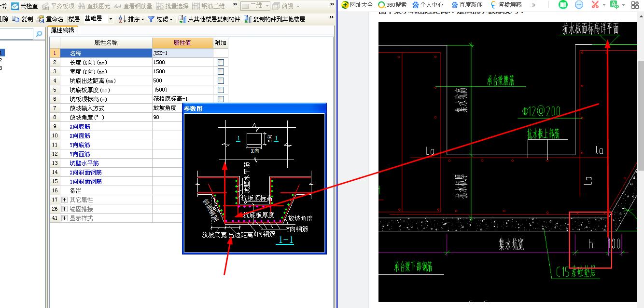Open 网址大全 bookmark in browser
The height and width of the screenshot is (308, 644).
[357, 5]
